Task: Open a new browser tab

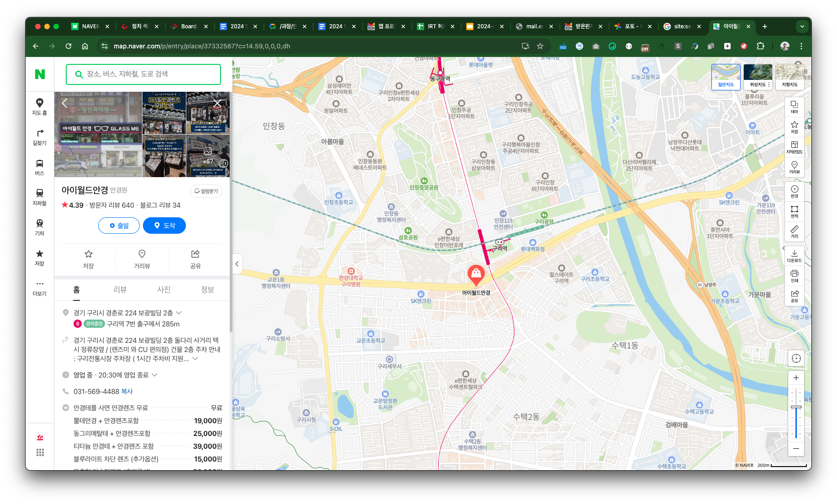Action: pos(765,26)
